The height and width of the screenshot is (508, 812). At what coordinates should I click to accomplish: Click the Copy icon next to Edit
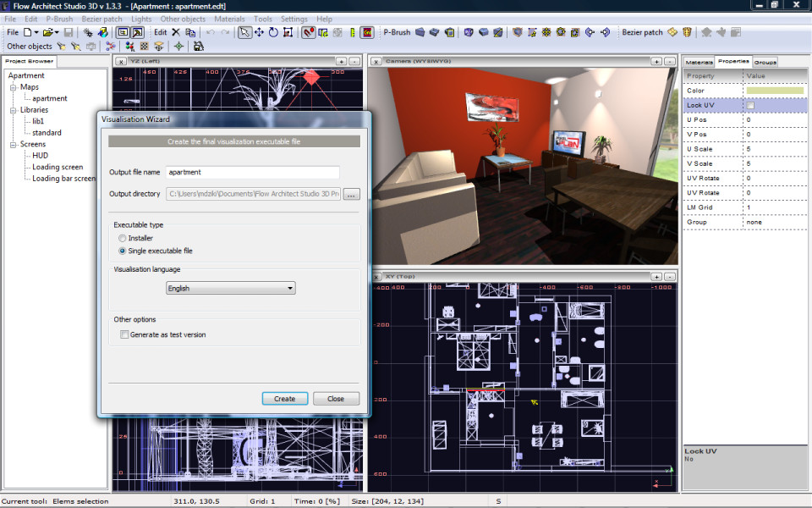(x=190, y=32)
